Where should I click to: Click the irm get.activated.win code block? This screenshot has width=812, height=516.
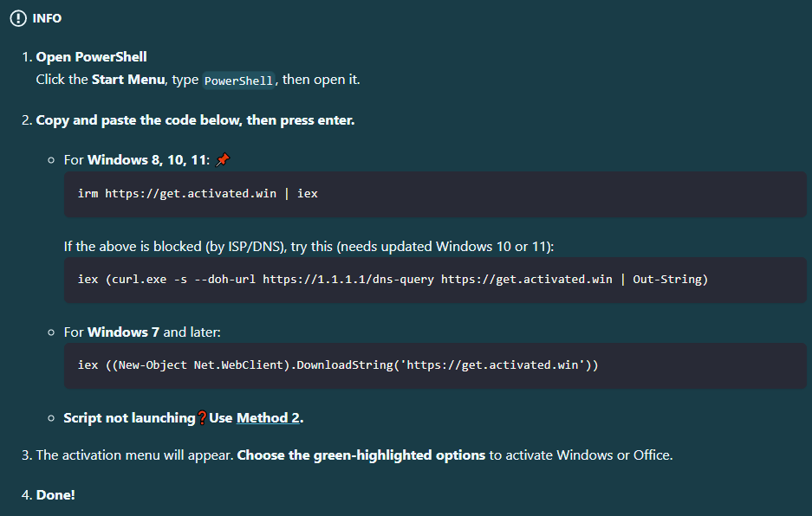(x=198, y=194)
